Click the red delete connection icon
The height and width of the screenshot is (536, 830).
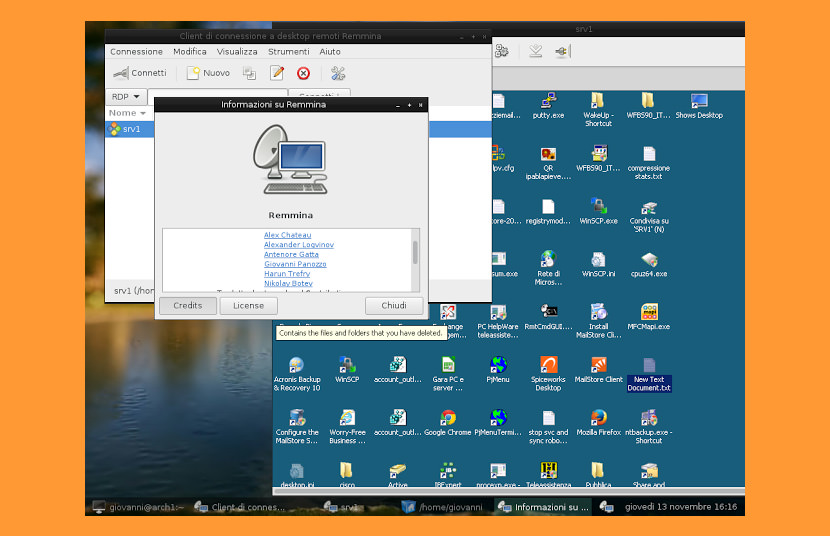pos(303,73)
